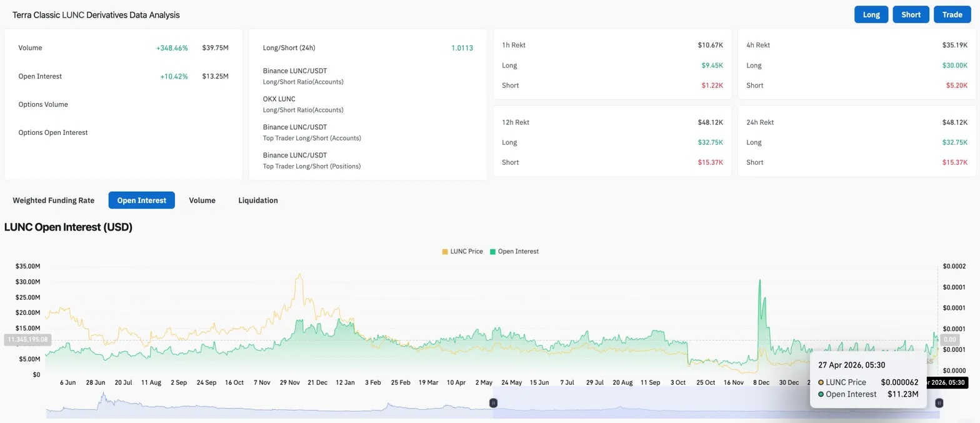980x423 pixels.
Task: Toggle Open Interest series in chart legend
Action: click(x=517, y=251)
